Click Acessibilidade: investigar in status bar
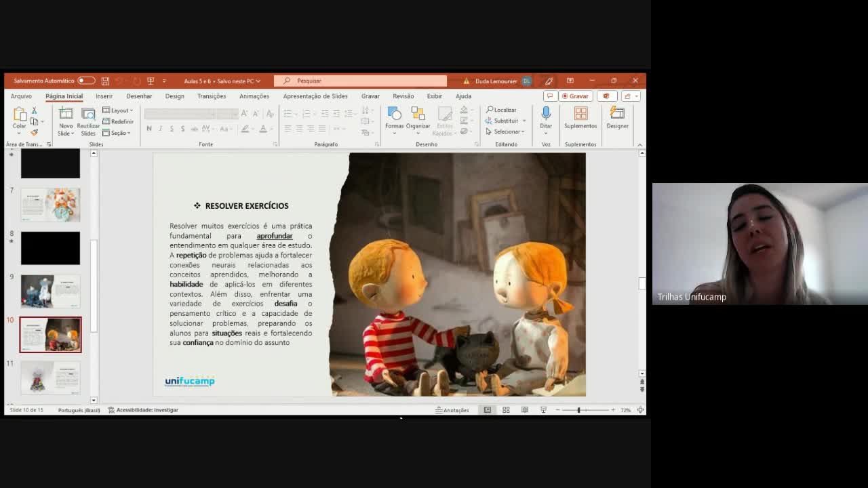 (143, 410)
